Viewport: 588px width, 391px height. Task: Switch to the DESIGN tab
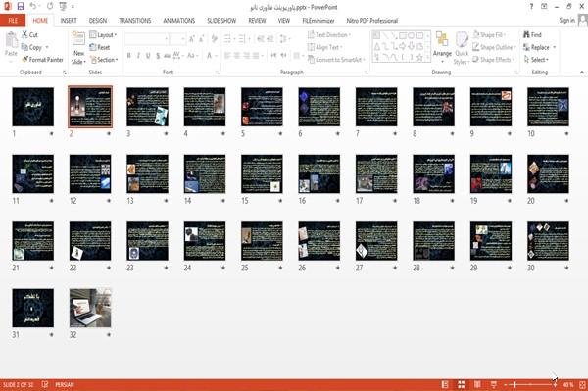pyautogui.click(x=98, y=21)
